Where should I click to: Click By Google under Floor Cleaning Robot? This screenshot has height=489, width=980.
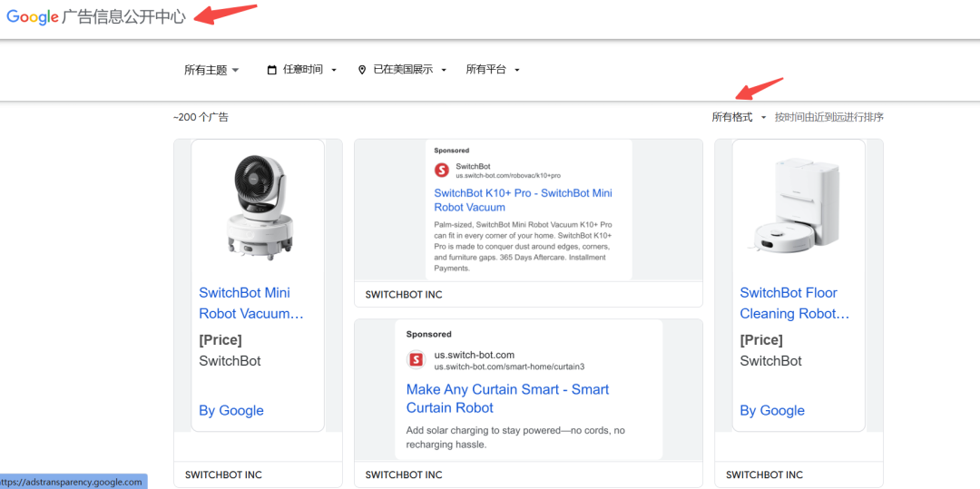coord(772,410)
